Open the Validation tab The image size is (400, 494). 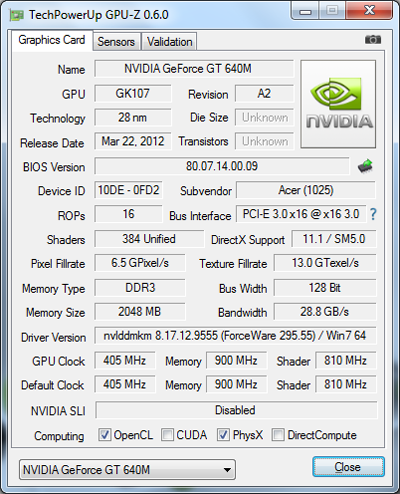(x=169, y=42)
